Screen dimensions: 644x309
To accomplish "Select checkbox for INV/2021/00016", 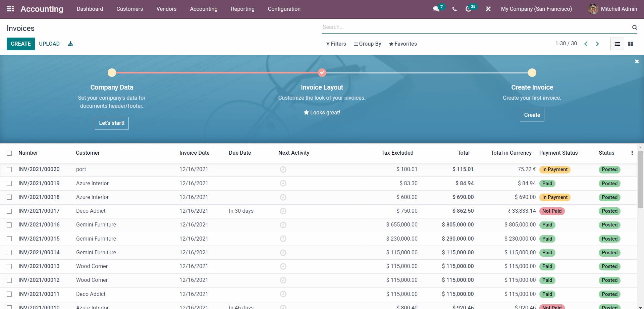I will pos(9,225).
